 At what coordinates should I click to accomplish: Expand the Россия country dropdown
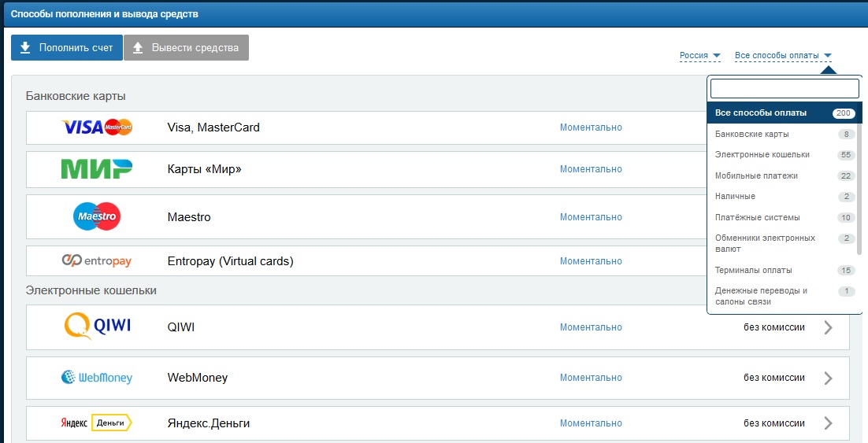pyautogui.click(x=699, y=56)
